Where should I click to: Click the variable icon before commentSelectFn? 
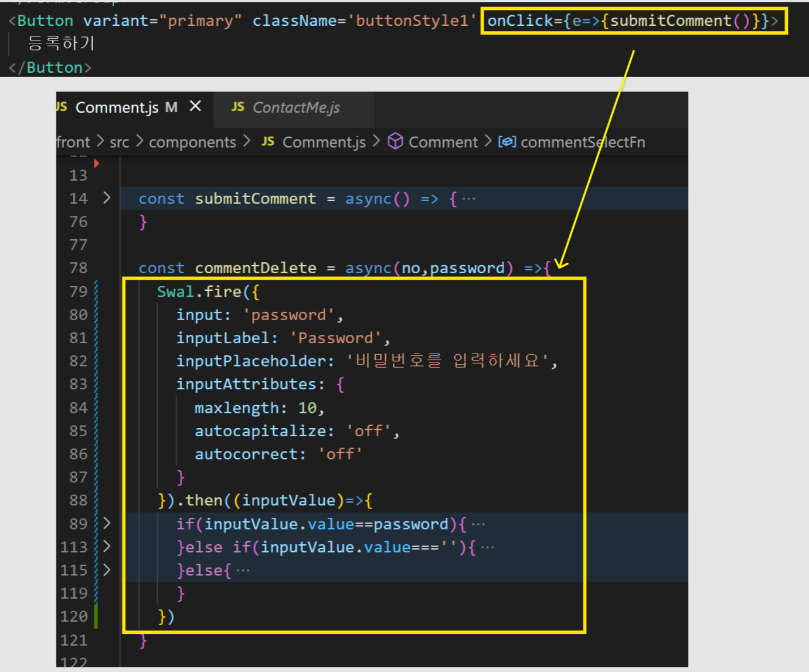click(x=507, y=142)
